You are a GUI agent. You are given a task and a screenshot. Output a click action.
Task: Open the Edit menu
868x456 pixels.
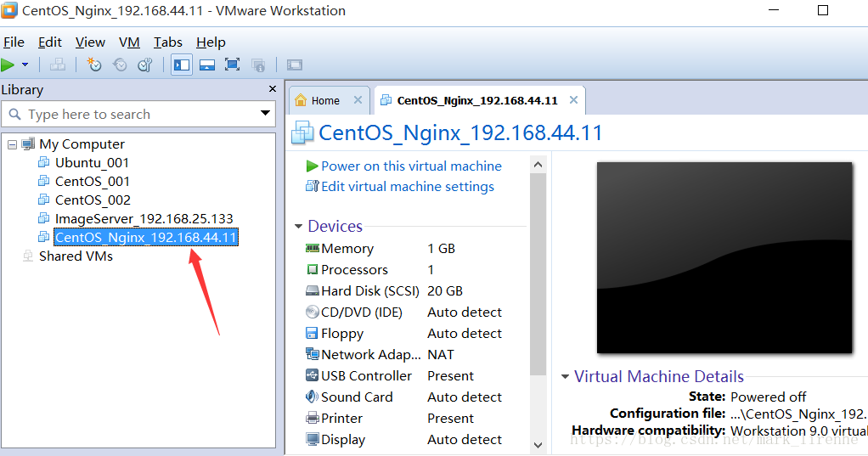click(50, 42)
